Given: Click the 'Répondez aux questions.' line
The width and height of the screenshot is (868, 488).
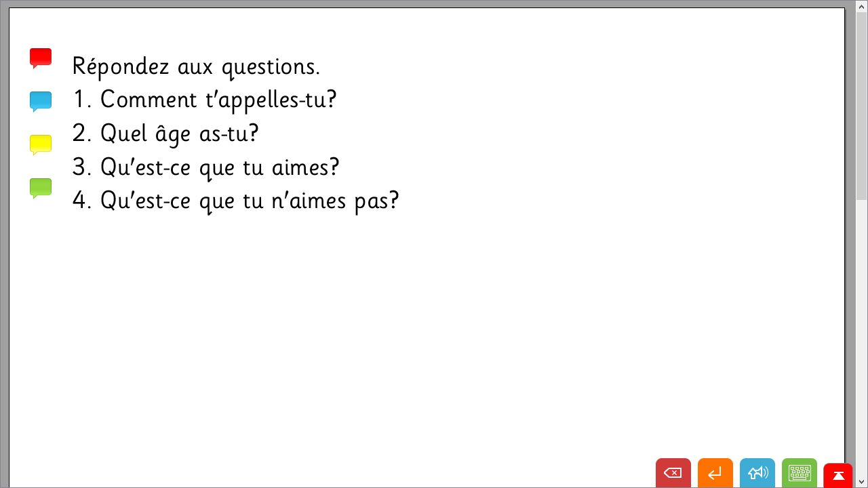Looking at the screenshot, I should point(196,66).
